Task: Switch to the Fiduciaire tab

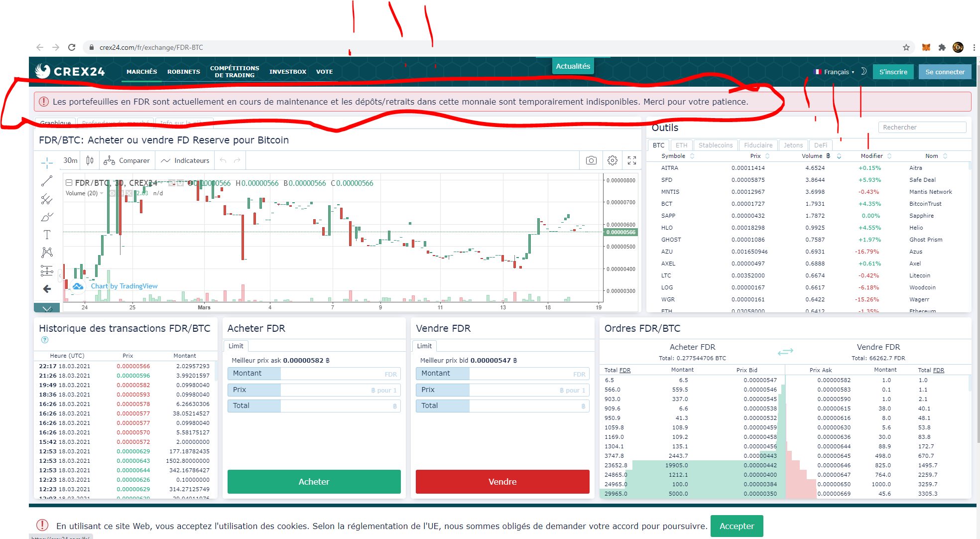Action: point(758,145)
